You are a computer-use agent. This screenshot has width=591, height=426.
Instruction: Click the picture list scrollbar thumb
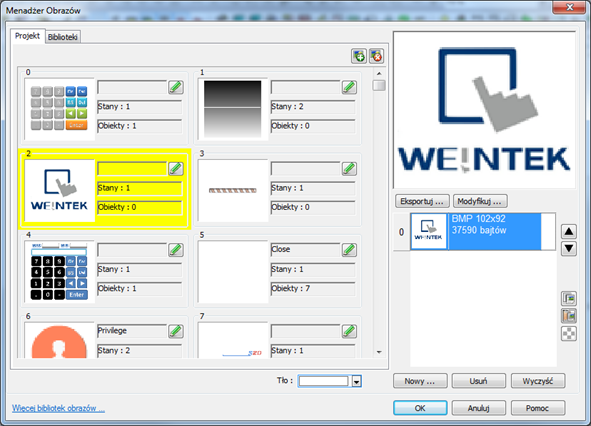point(379,85)
